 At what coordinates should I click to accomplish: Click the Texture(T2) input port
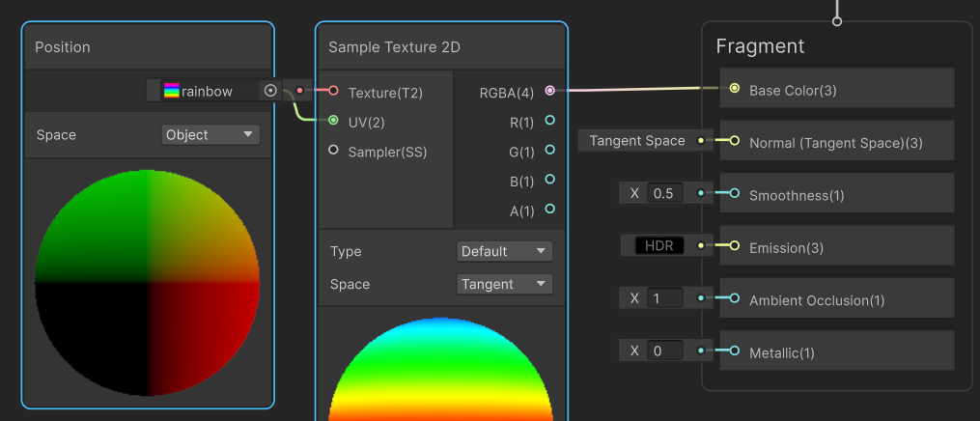point(333,91)
